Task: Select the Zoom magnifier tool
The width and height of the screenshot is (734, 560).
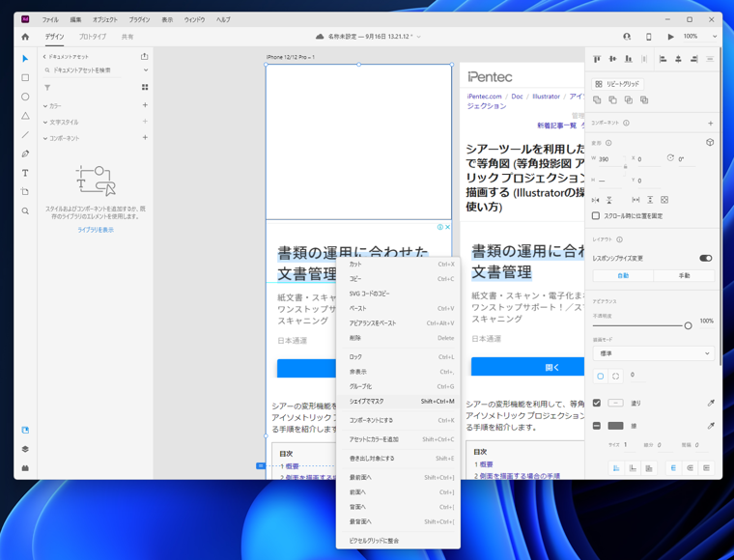Action: 25,211
